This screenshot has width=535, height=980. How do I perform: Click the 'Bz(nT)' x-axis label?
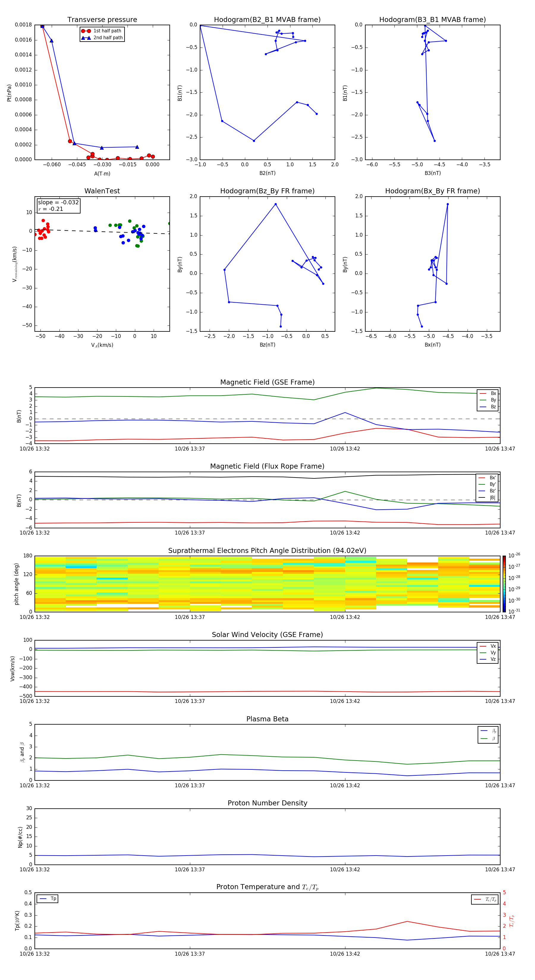coord(267,345)
